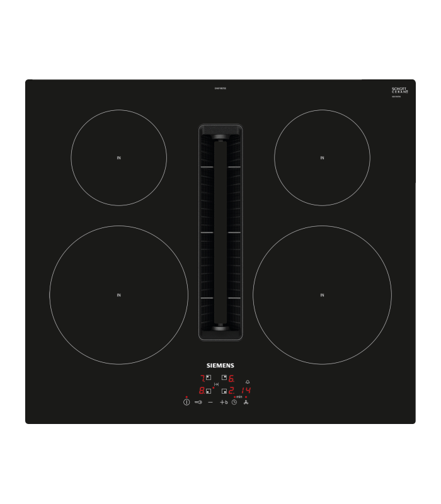This screenshot has height=504, width=441.
Task: Click the center downdraft extractor vent
Action: pyautogui.click(x=220, y=232)
